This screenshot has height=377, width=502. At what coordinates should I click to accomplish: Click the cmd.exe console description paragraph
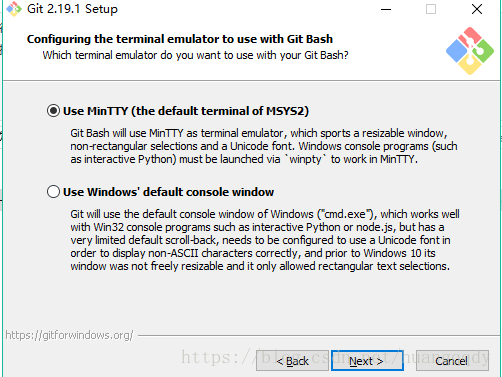(265, 240)
